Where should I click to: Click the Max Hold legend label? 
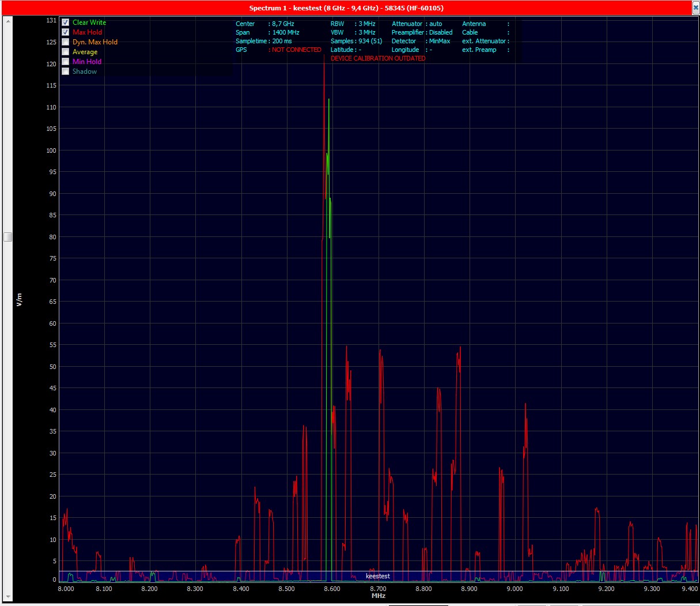click(87, 32)
